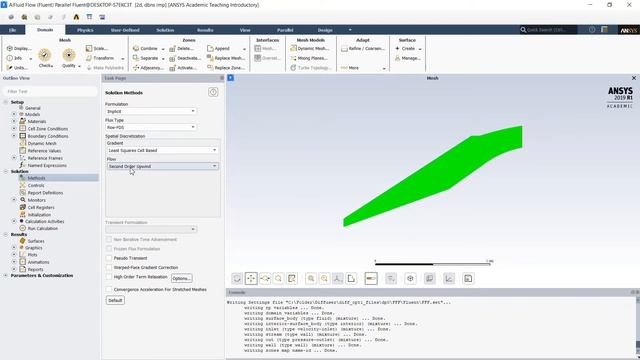Screen dimensions: 640x360
Task: Open the Formulation dropdown
Action: click(151, 111)
